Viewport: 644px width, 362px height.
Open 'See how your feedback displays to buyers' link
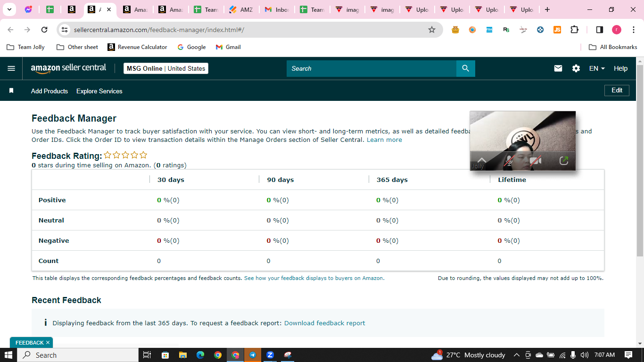(314, 278)
